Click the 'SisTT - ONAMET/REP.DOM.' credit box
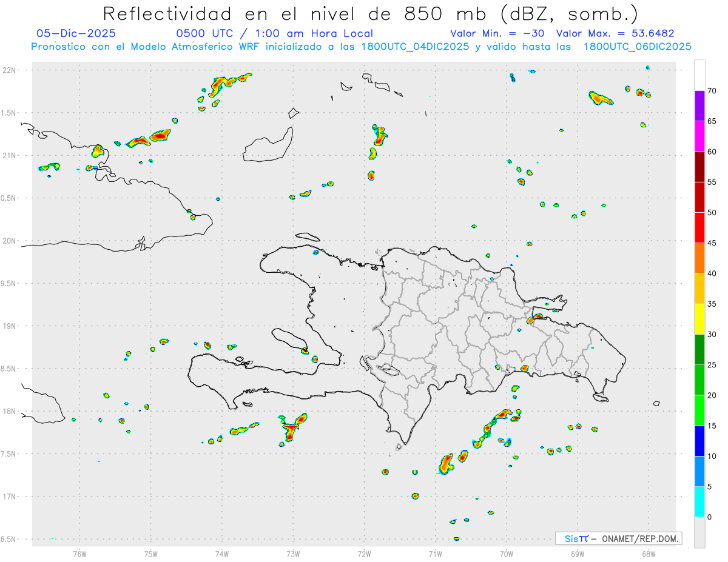Screen dimensions: 728x562 coord(619,538)
